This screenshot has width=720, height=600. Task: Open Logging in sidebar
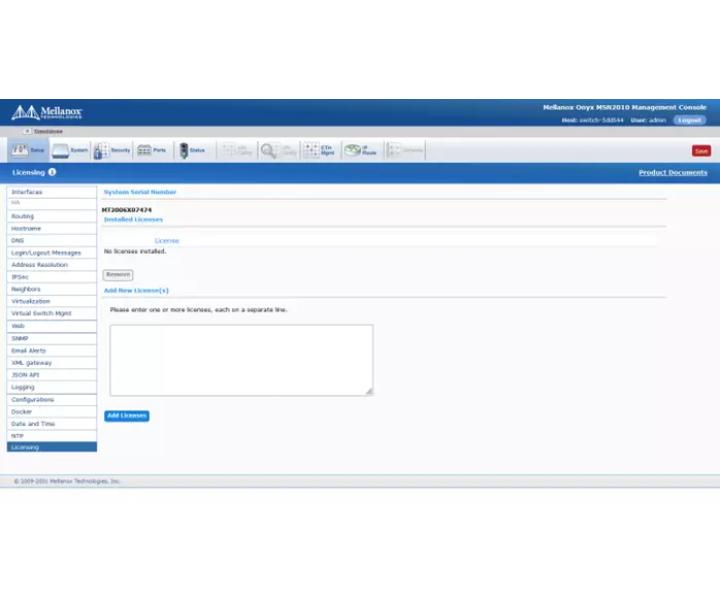point(52,387)
